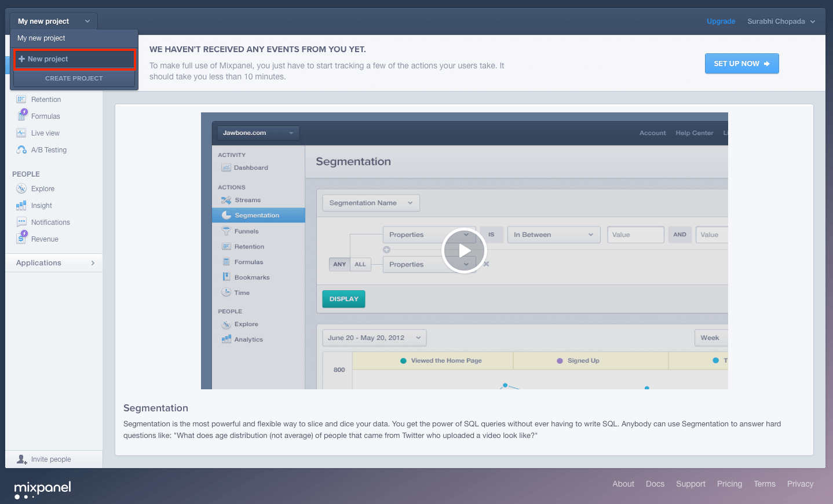Open the My new project selector
Image resolution: width=833 pixels, height=504 pixels.
point(53,21)
